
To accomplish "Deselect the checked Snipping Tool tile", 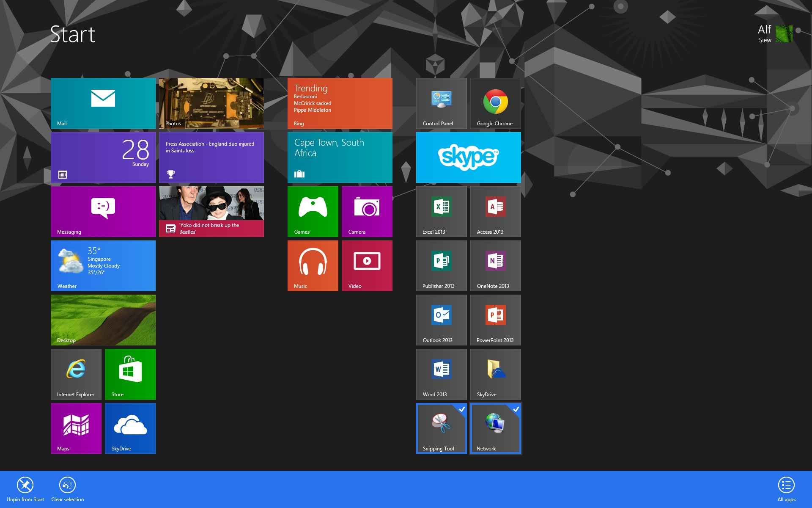I will click(x=442, y=428).
